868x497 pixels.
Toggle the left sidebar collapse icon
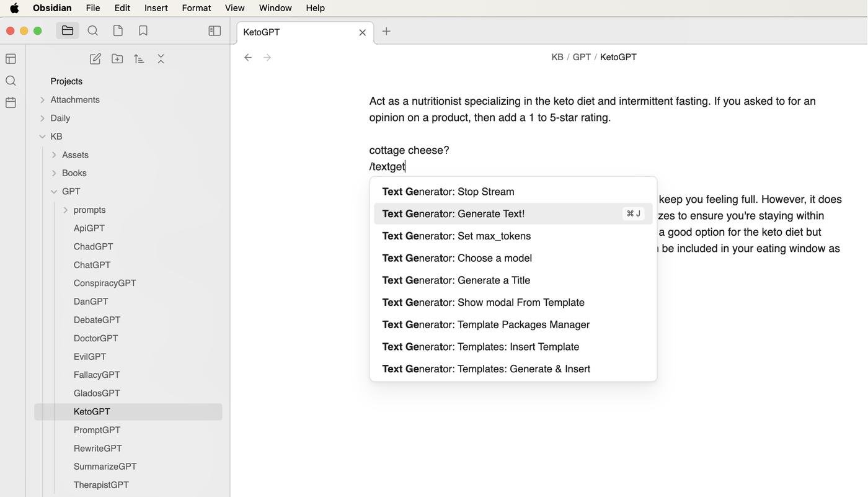click(215, 30)
